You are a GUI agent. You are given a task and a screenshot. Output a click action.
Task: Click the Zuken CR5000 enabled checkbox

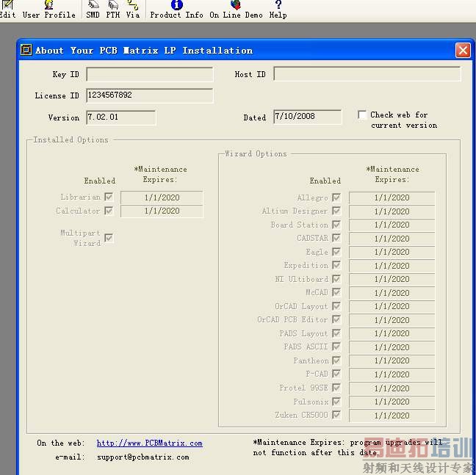[x=336, y=415]
